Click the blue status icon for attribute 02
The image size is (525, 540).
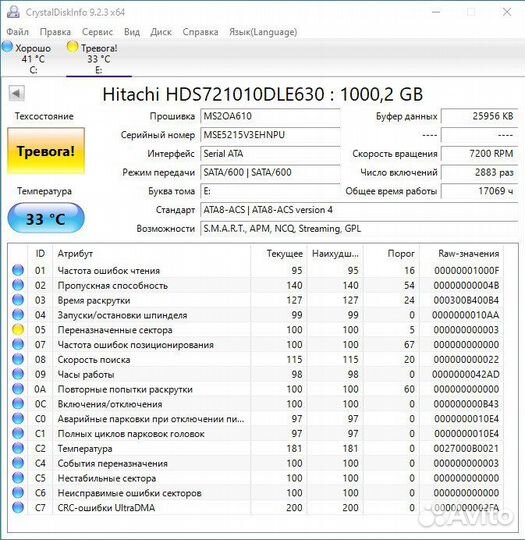click(18, 285)
